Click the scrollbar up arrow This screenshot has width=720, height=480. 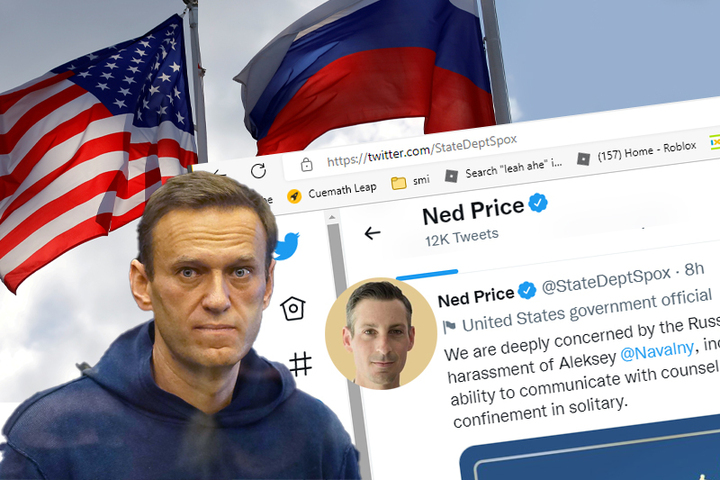(332, 216)
